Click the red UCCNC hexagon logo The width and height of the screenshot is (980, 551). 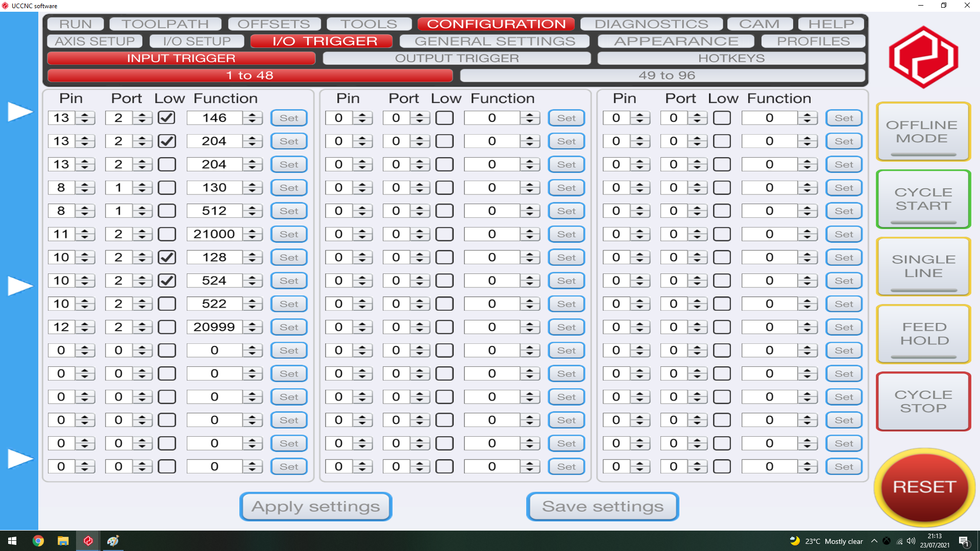tap(923, 57)
